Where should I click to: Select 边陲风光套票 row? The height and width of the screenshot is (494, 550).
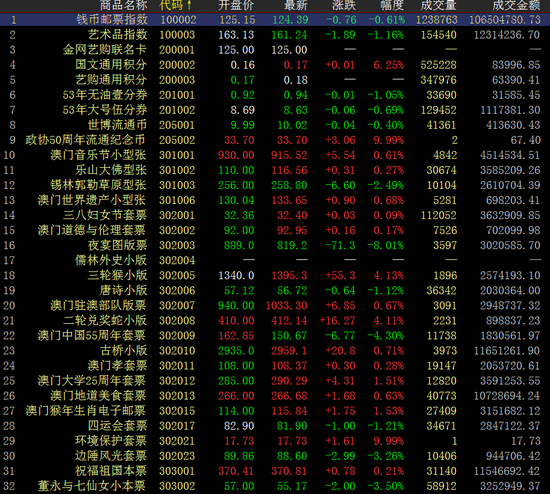click(x=275, y=456)
